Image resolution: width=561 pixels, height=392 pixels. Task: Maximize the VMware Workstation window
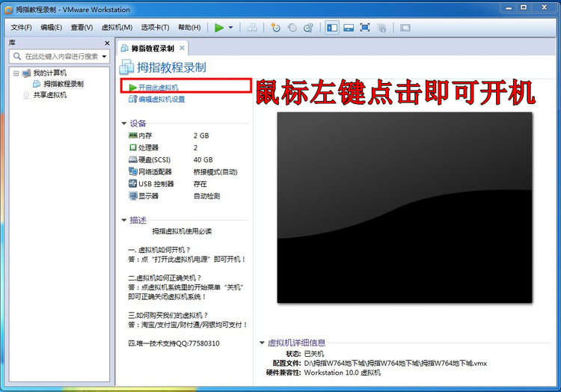tap(524, 7)
